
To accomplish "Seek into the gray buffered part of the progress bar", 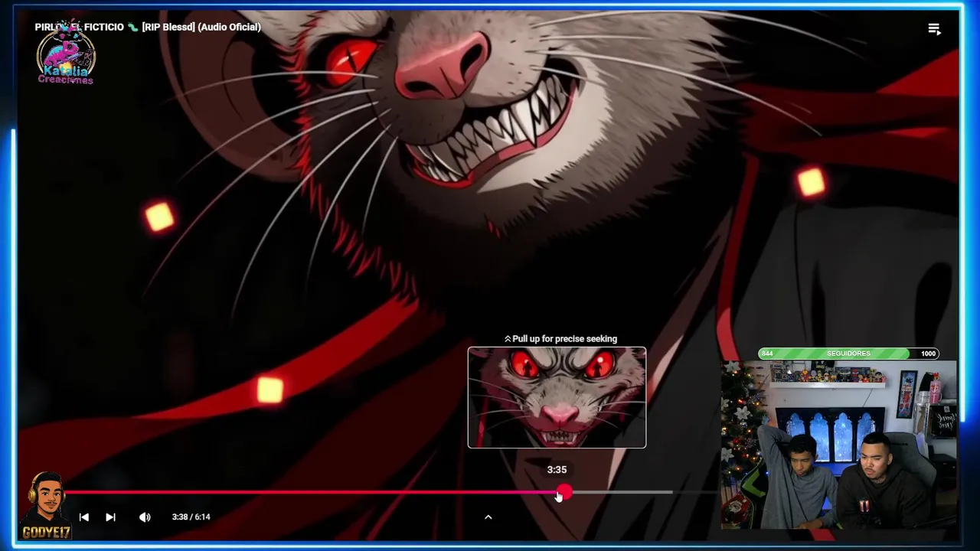I will click(622, 492).
